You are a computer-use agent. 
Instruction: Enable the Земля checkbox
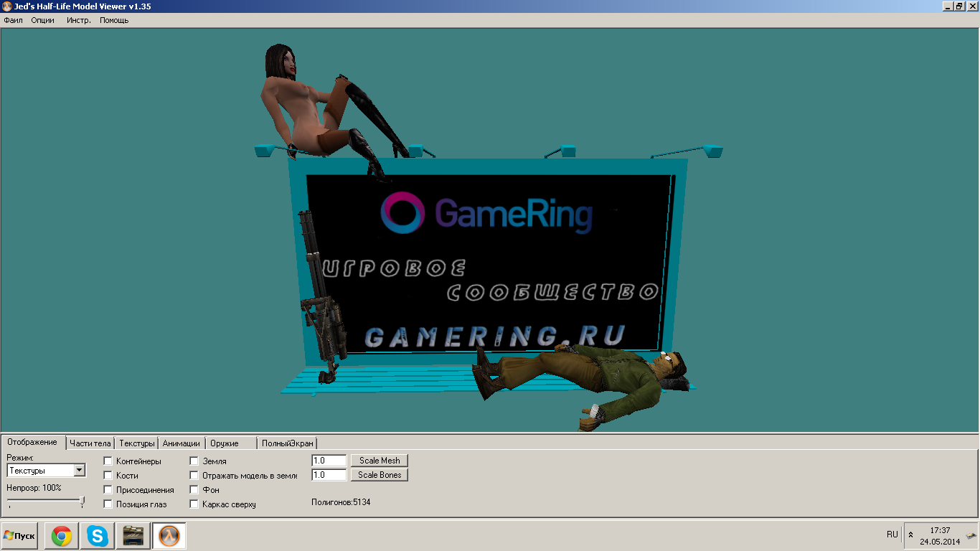[194, 461]
